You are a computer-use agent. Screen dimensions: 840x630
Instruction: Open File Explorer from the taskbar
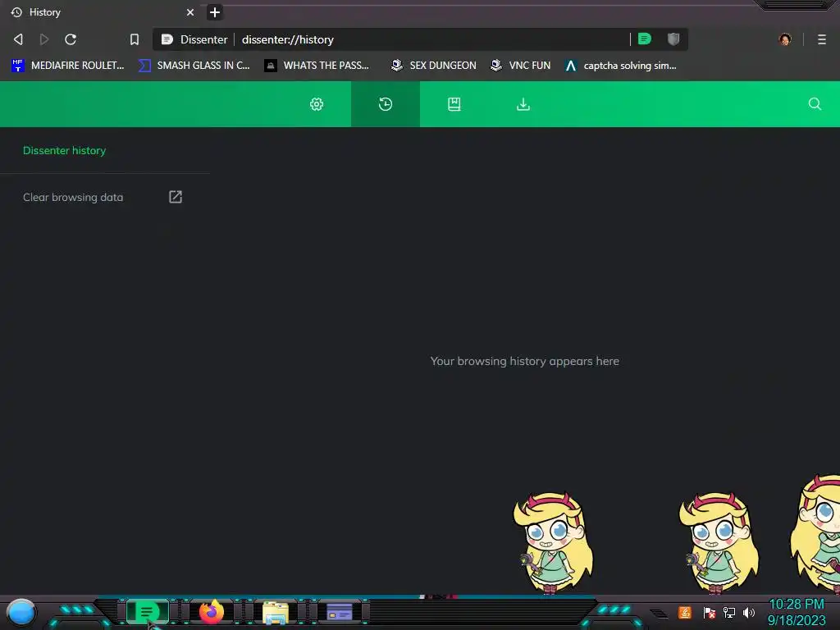(x=276, y=613)
